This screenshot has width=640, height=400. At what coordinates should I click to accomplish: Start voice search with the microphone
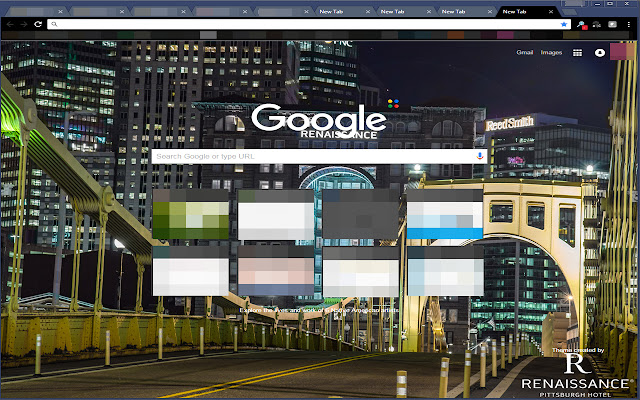[480, 156]
